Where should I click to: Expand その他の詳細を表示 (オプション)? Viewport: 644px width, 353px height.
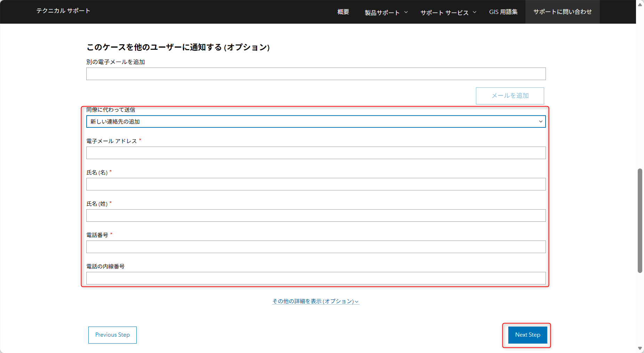[x=316, y=301]
